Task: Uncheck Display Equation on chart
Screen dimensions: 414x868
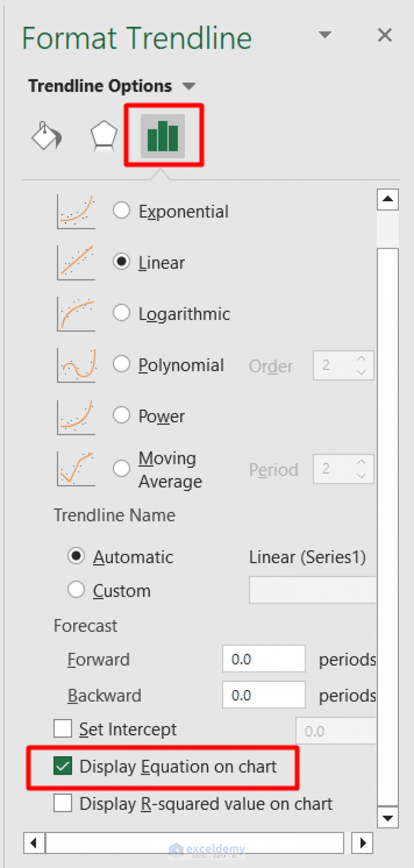Action: tap(63, 766)
